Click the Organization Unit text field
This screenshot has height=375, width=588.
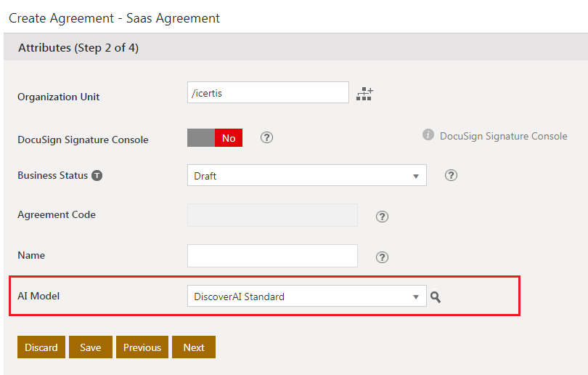click(268, 93)
